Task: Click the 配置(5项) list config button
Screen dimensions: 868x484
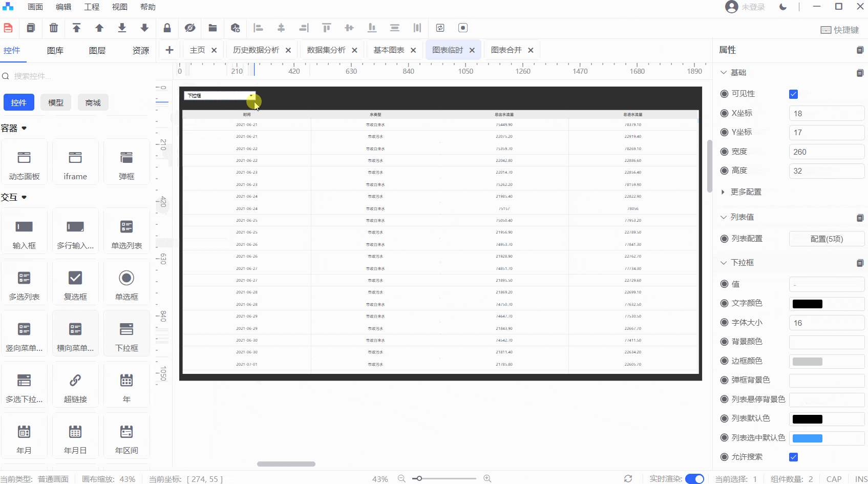Action: [826, 239]
